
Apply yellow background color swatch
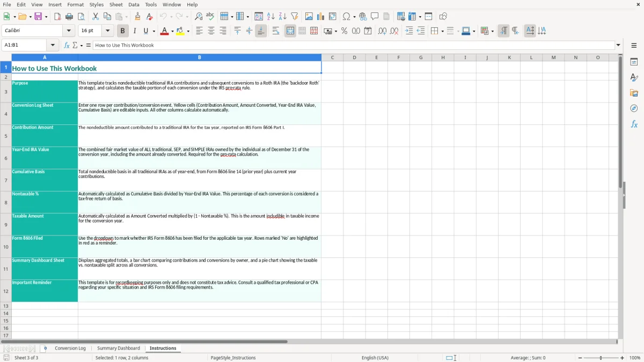click(180, 31)
